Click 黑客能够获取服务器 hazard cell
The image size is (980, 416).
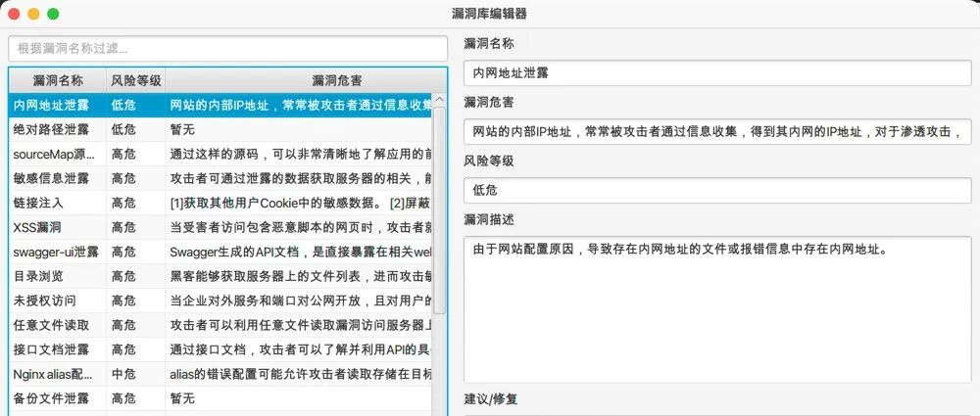300,276
